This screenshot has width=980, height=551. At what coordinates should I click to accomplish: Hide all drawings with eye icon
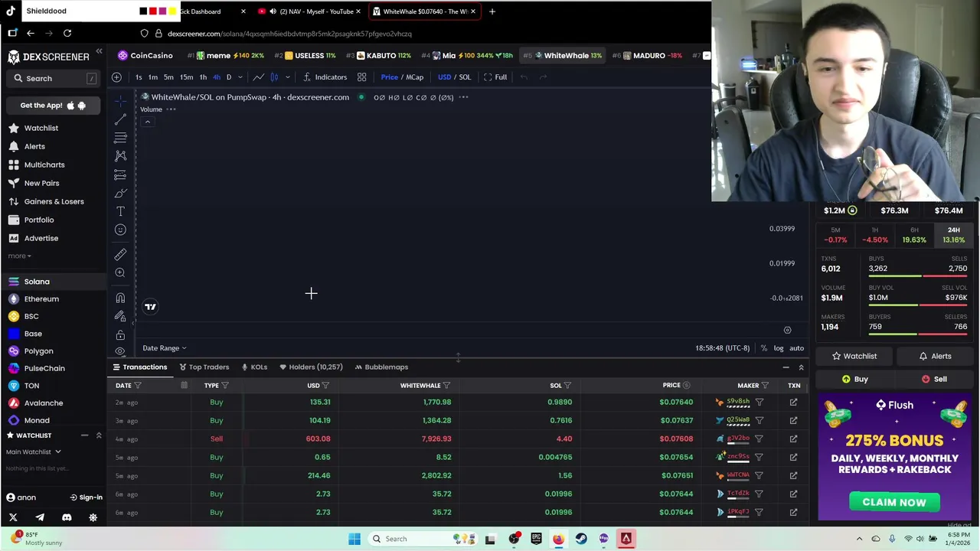click(120, 351)
